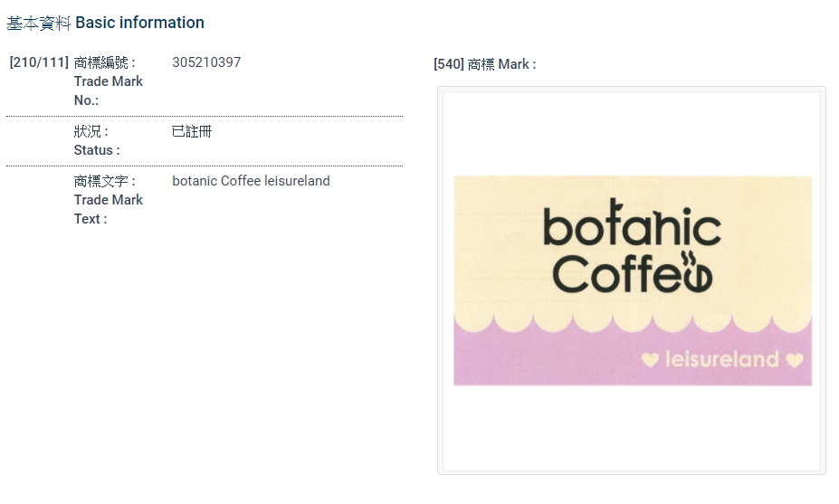Click the 基本資料 Basic information heading
The height and width of the screenshot is (504, 839).
[x=106, y=23]
